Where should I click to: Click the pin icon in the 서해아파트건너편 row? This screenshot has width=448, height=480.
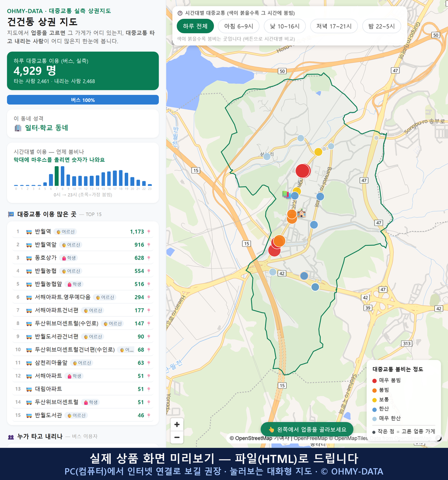[149, 310]
